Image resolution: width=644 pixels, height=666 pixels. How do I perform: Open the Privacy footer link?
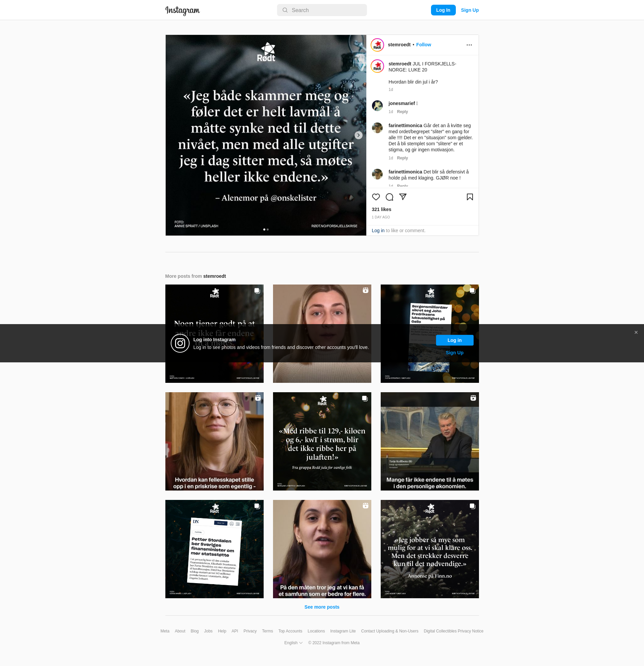250,631
